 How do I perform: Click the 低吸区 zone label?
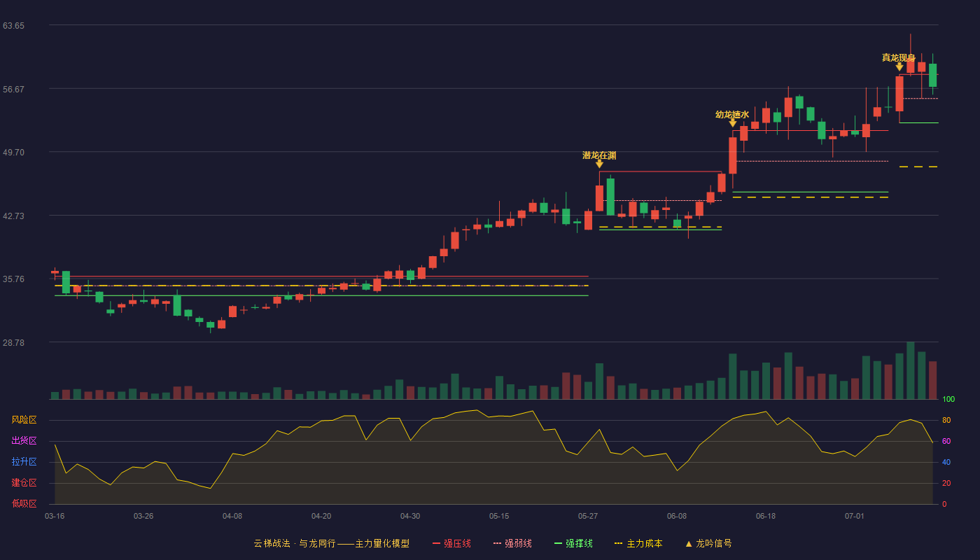point(24,504)
